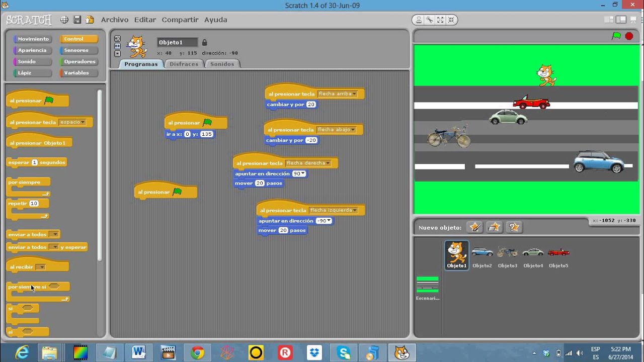Open Dropbox from taskbar
This screenshot has width=644, height=362.
(314, 353)
